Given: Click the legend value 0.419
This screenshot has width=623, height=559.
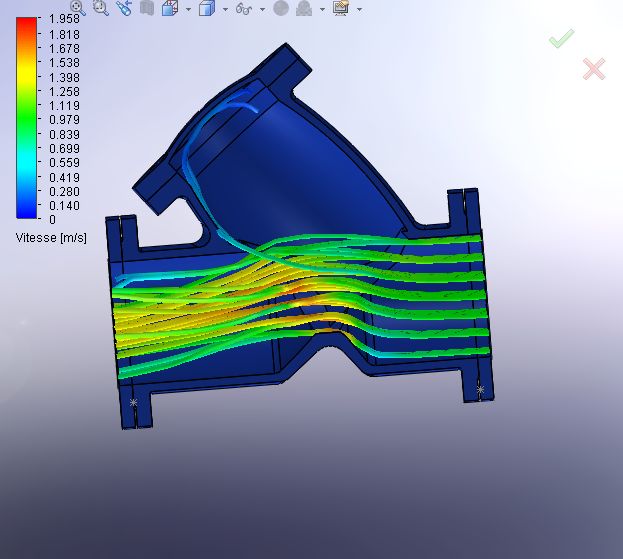Looking at the screenshot, I should coord(64,177).
